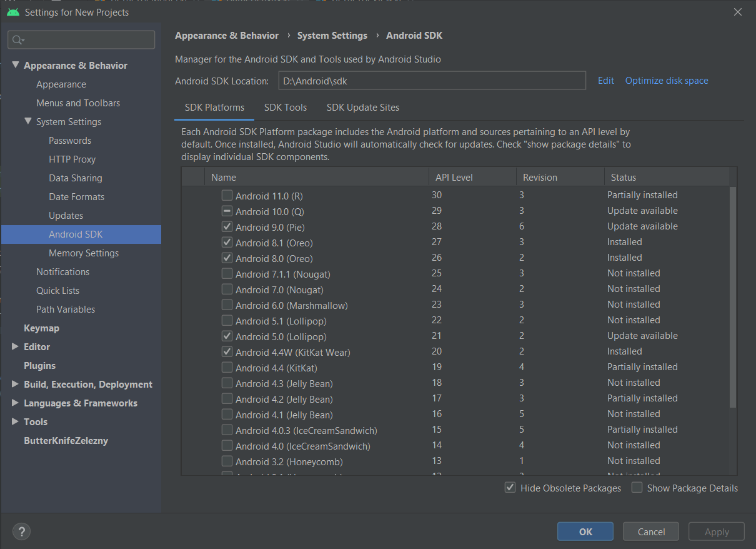
Task: Open Memory Settings page
Action: (84, 253)
